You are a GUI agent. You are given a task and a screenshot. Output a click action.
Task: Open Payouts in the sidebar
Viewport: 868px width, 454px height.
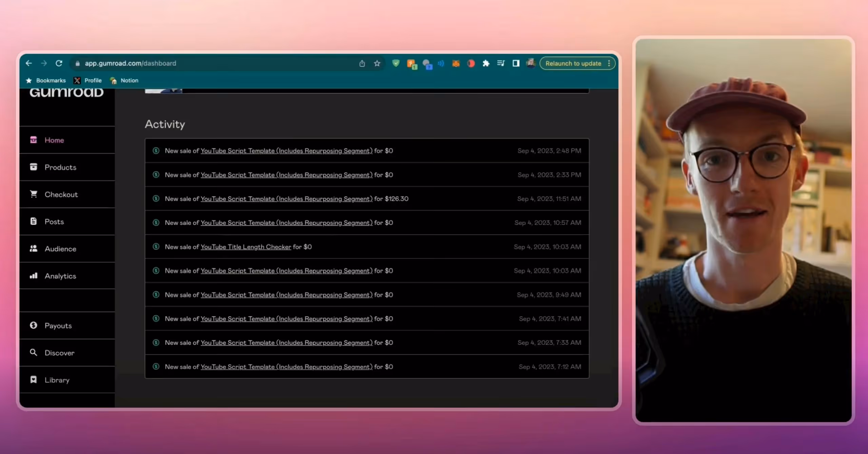point(58,326)
